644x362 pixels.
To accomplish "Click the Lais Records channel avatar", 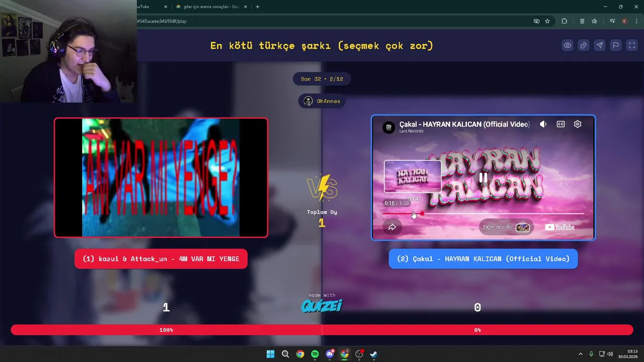I will 389,127.
